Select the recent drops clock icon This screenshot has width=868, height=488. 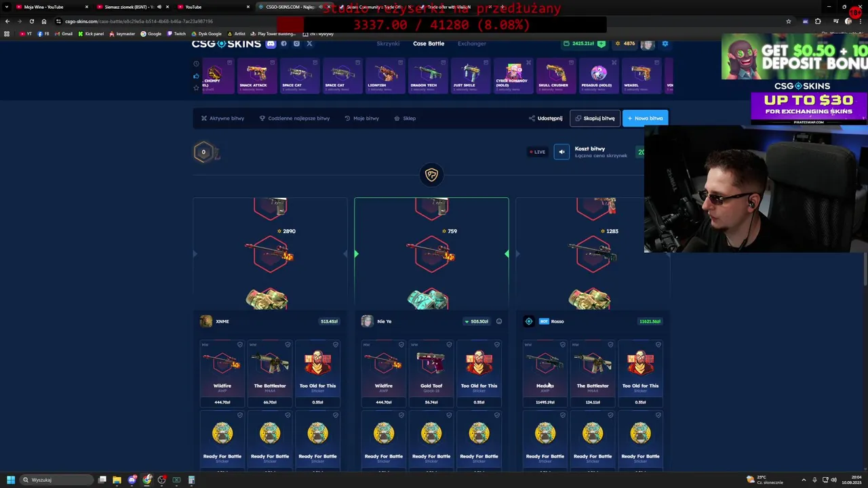196,64
